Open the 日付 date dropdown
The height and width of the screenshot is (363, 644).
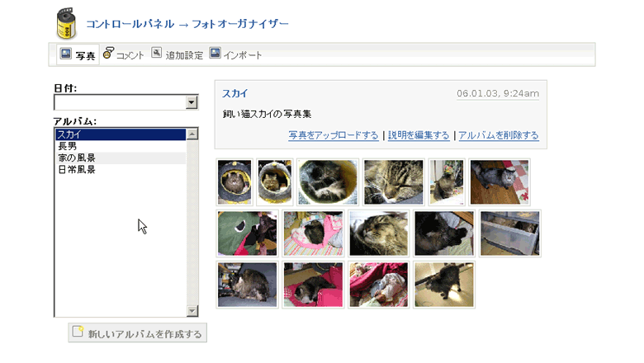pyautogui.click(x=192, y=102)
